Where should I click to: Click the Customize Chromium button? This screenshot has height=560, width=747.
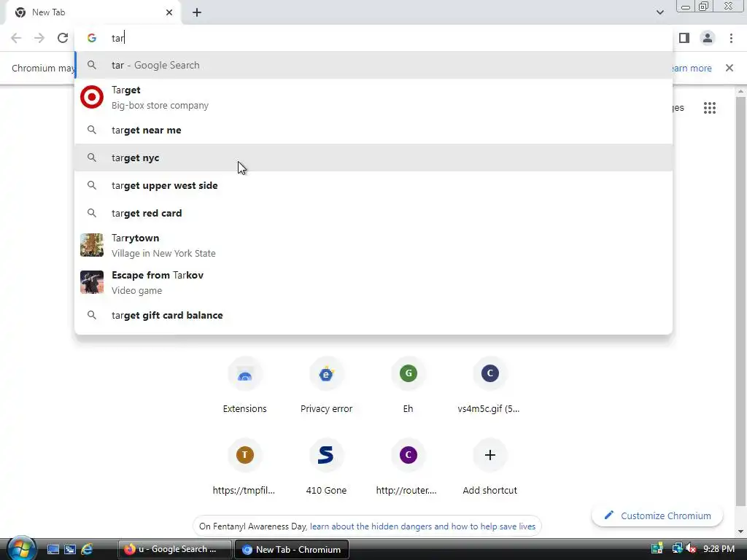coord(657,516)
